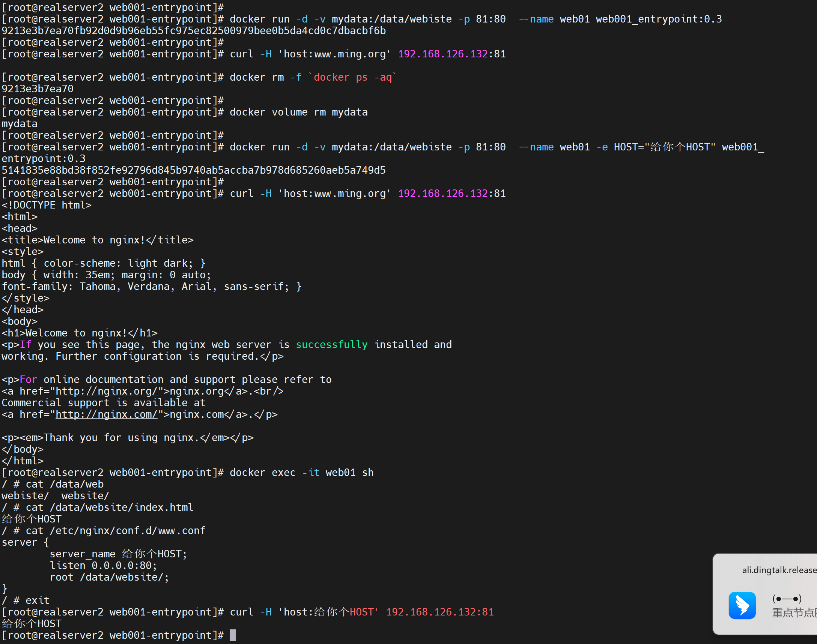Click the '<title>Welcome to nginx!</title>' line
817x644 pixels.
(97, 240)
